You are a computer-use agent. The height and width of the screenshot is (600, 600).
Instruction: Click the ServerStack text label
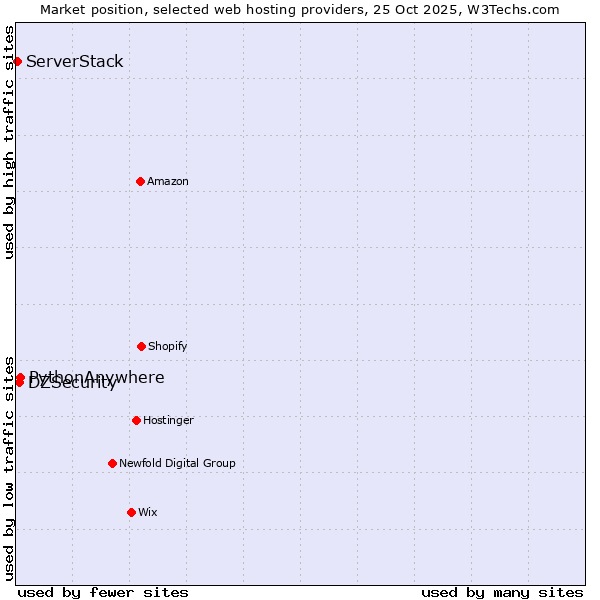[75, 62]
